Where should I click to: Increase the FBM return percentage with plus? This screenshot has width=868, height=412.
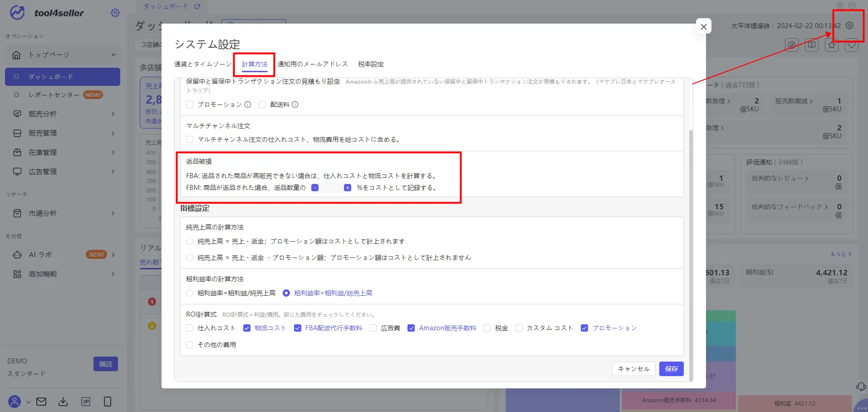pos(348,188)
